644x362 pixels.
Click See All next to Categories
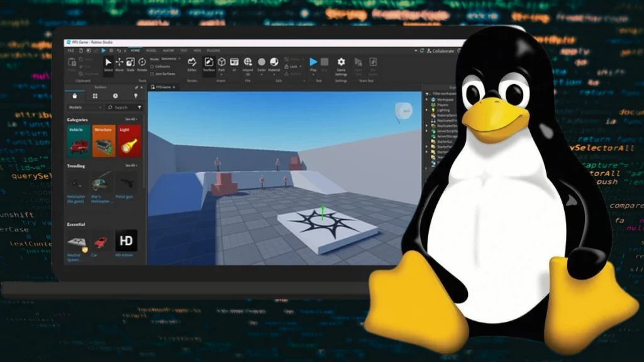(131, 119)
